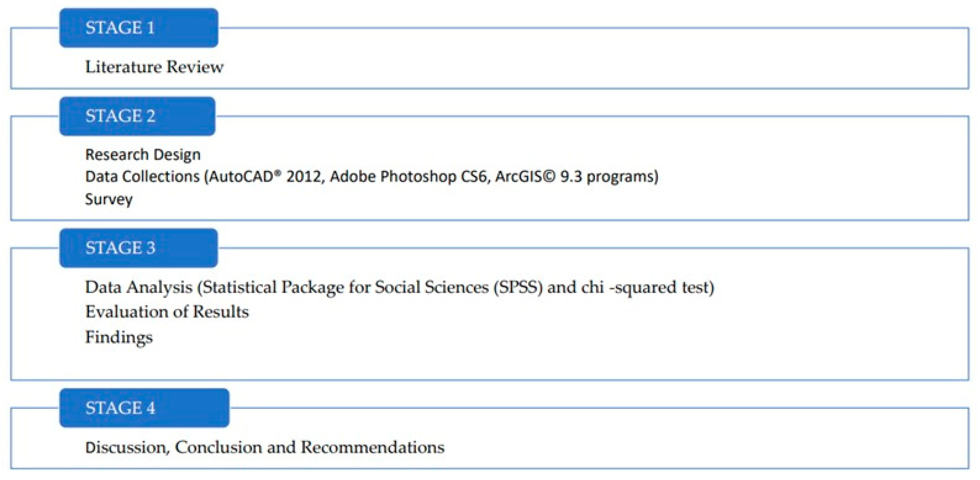980x480 pixels.
Task: Select the STAGE 3 blue label
Action: click(x=139, y=248)
